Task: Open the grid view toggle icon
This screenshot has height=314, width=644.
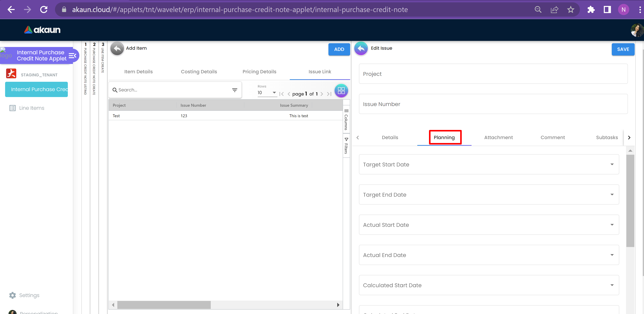Action: pyautogui.click(x=341, y=91)
